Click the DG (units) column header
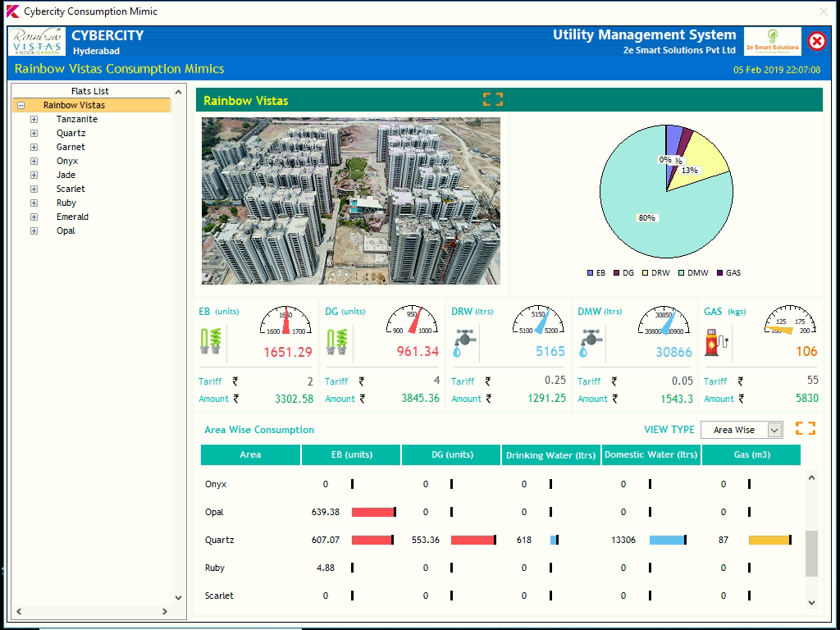 click(x=452, y=454)
